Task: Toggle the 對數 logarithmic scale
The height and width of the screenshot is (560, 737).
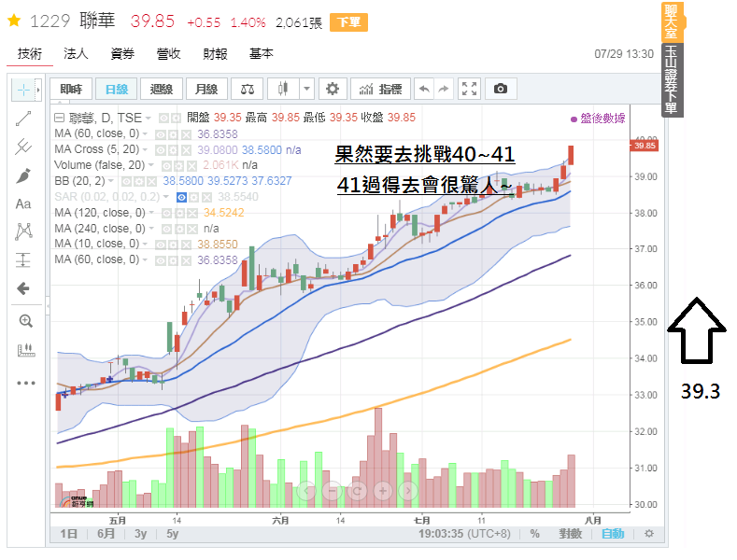Action: 570,534
